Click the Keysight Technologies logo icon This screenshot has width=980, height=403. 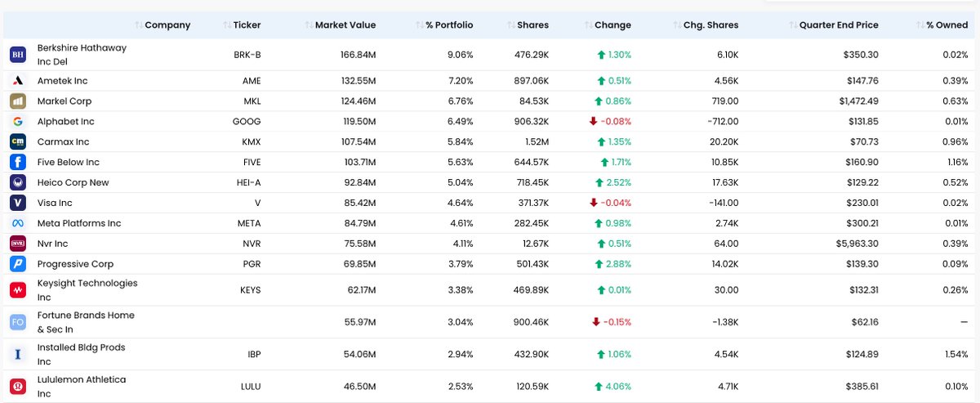click(18, 290)
